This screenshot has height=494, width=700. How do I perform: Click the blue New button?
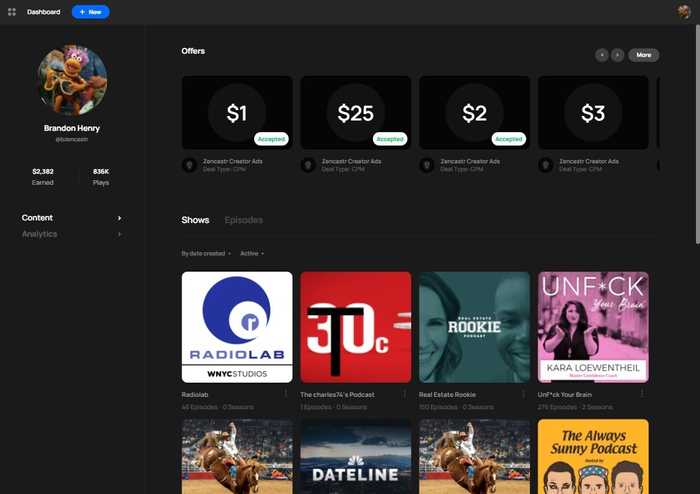coord(91,12)
